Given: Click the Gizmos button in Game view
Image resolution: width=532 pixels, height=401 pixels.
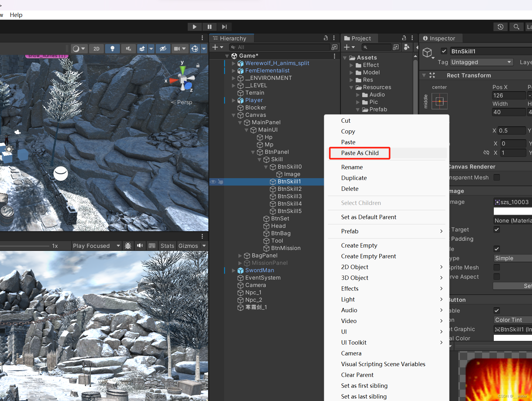Looking at the screenshot, I should (x=188, y=246).
